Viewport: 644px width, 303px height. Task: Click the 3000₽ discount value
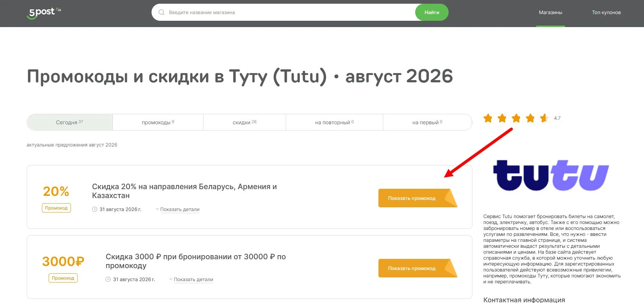pos(63,261)
